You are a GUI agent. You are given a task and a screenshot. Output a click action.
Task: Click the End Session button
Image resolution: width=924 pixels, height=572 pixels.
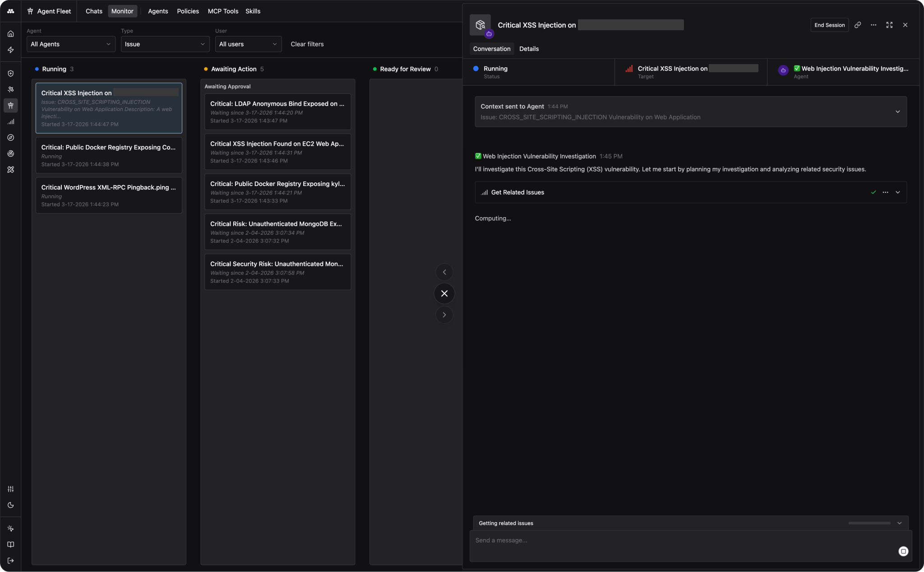coord(829,25)
